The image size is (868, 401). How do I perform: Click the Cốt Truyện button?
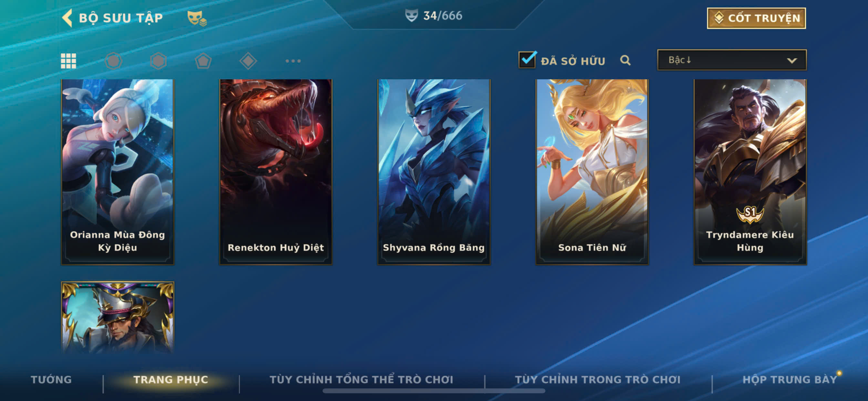click(757, 18)
